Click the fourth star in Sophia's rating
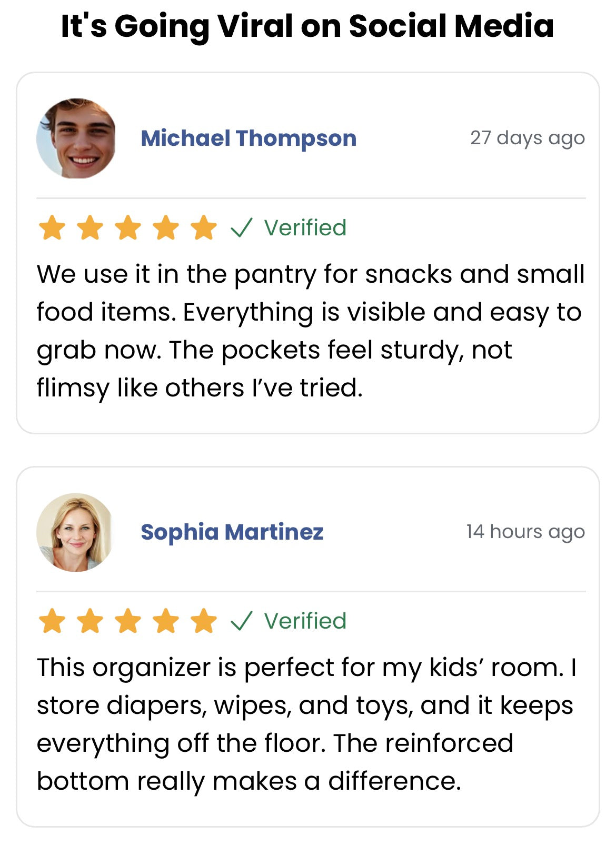This screenshot has width=616, height=845. pyautogui.click(x=166, y=621)
